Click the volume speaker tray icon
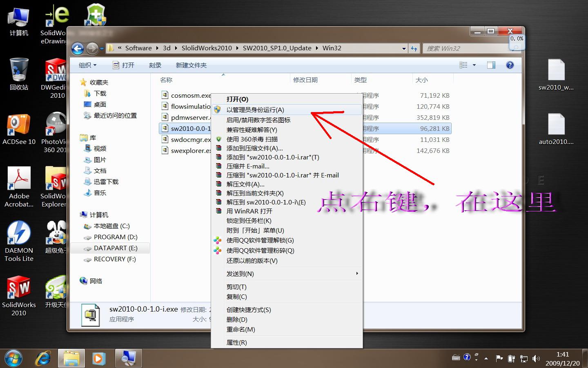Screen dimensions: 588x368 point(536,359)
